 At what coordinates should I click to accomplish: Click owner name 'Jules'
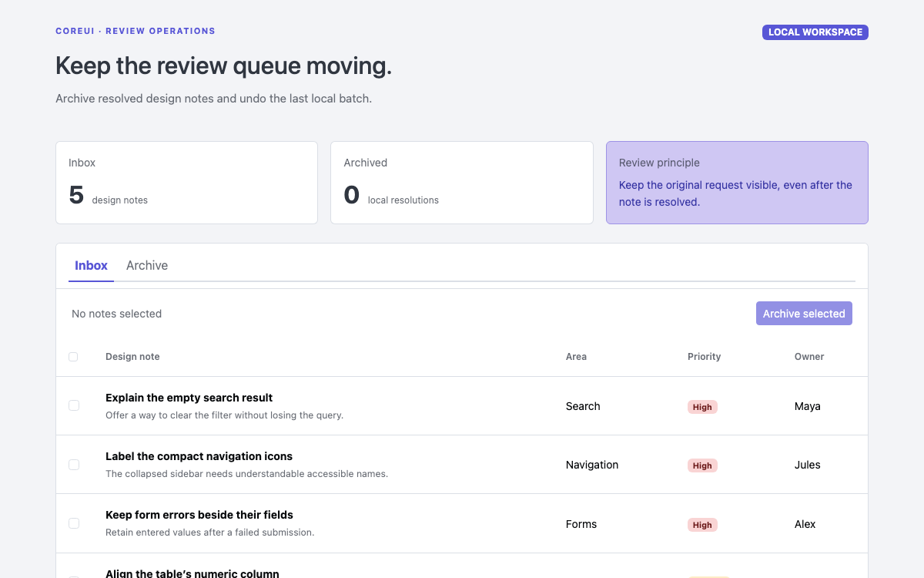[x=808, y=465]
